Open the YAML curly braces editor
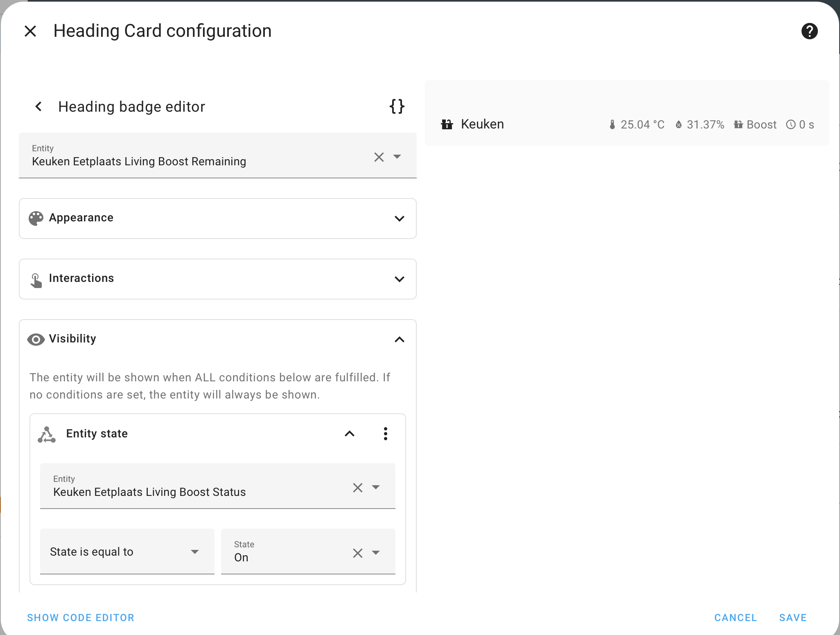 point(397,106)
